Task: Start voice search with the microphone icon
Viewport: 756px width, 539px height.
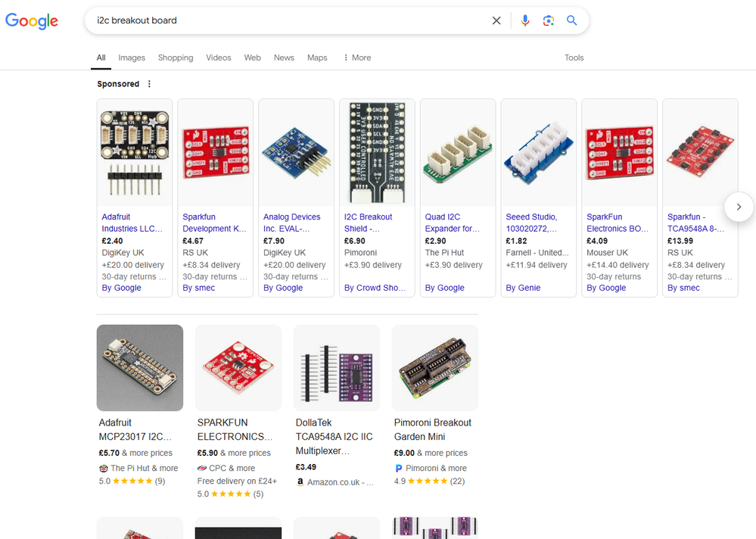Action: coord(525,20)
